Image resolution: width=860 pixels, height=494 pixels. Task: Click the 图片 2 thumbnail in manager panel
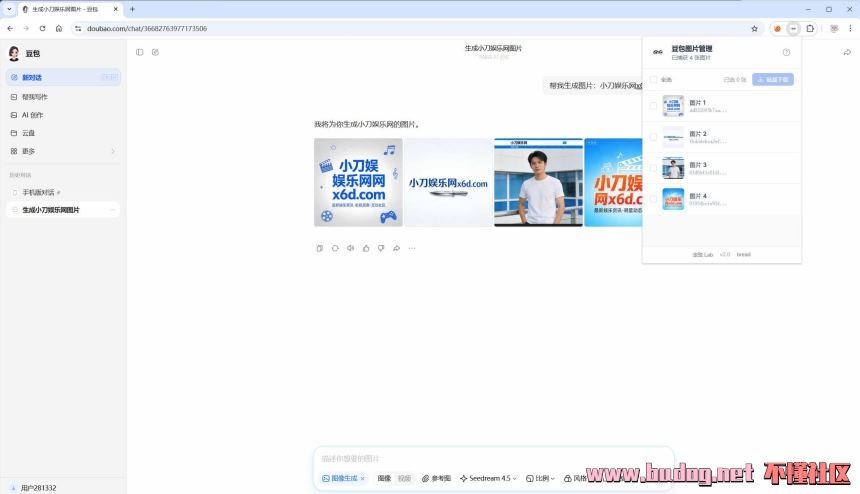[673, 137]
